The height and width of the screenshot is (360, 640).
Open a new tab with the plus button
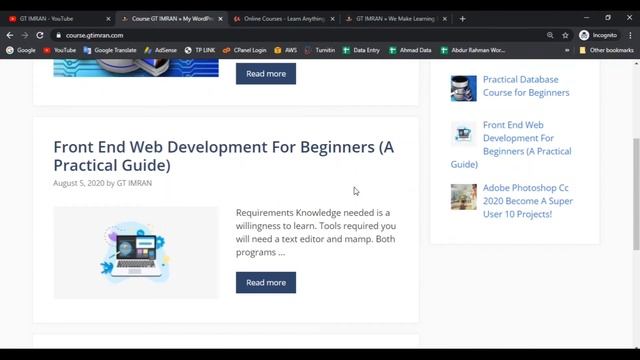click(x=462, y=19)
